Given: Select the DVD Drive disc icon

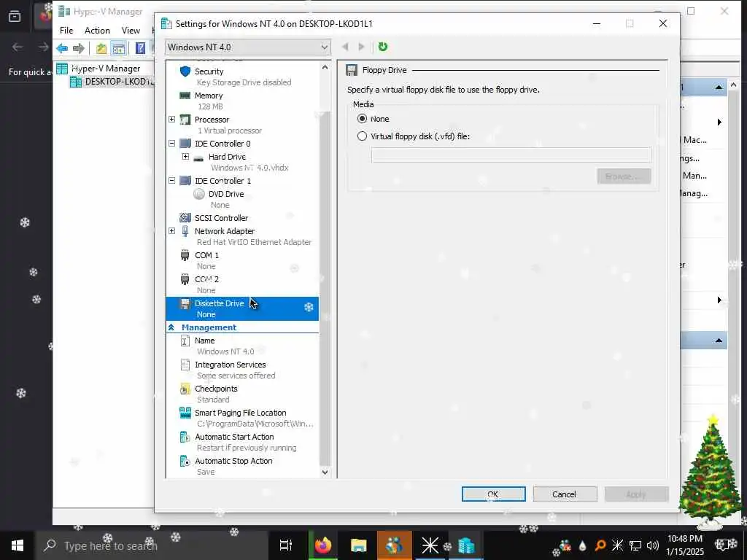Looking at the screenshot, I should click(199, 194).
